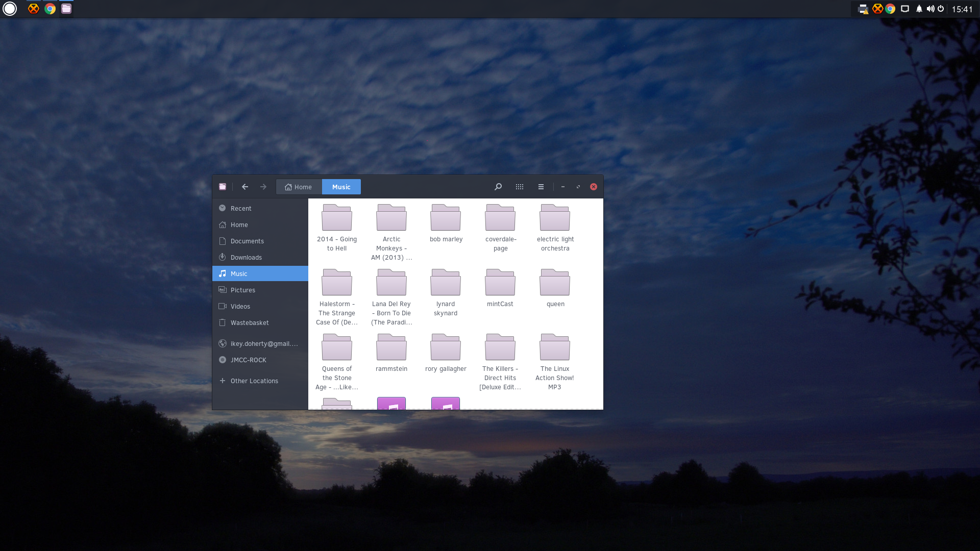Click the Home path bar button
Image resolution: width=980 pixels, height=551 pixels.
click(299, 187)
